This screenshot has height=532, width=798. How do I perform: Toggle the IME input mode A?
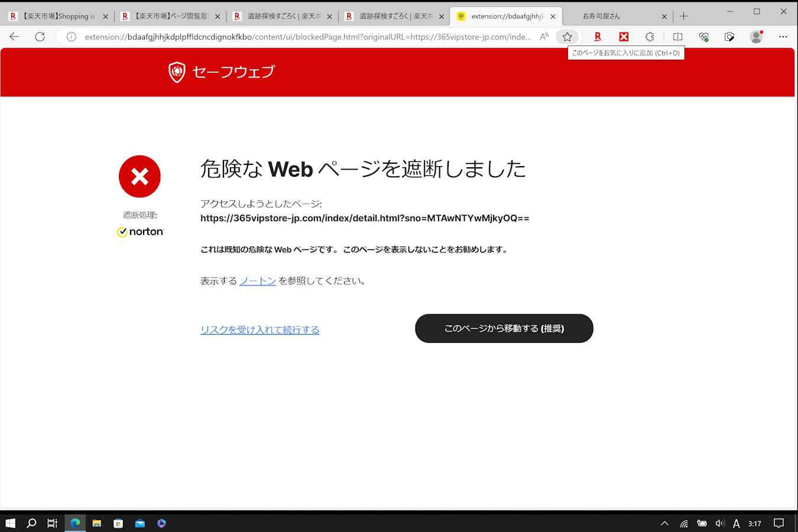tap(736, 523)
